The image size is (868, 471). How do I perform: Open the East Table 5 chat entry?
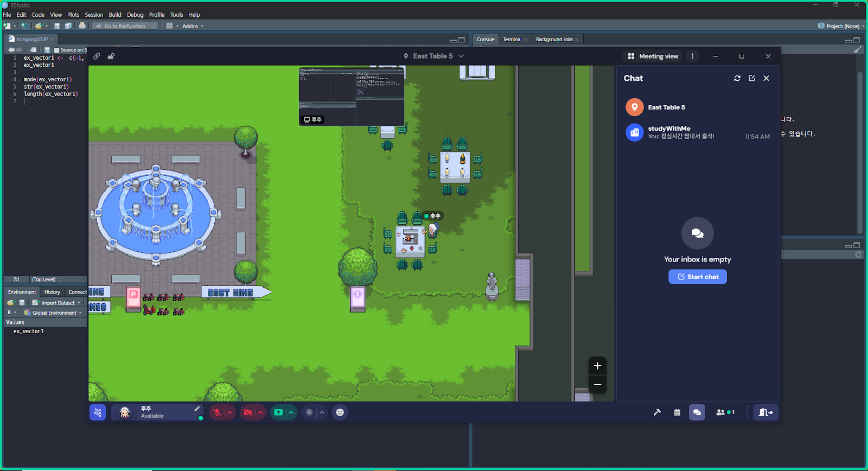698,107
